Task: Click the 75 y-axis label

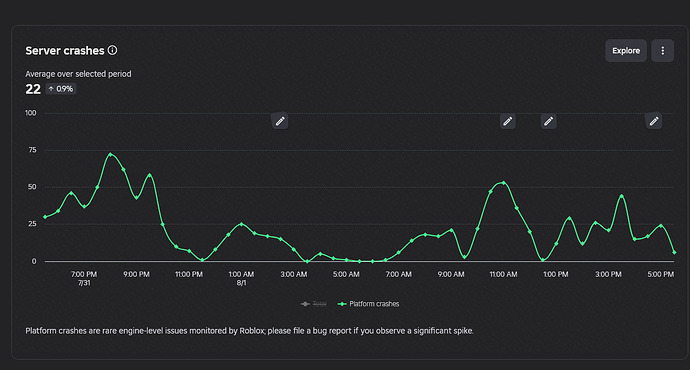Action: click(x=32, y=150)
